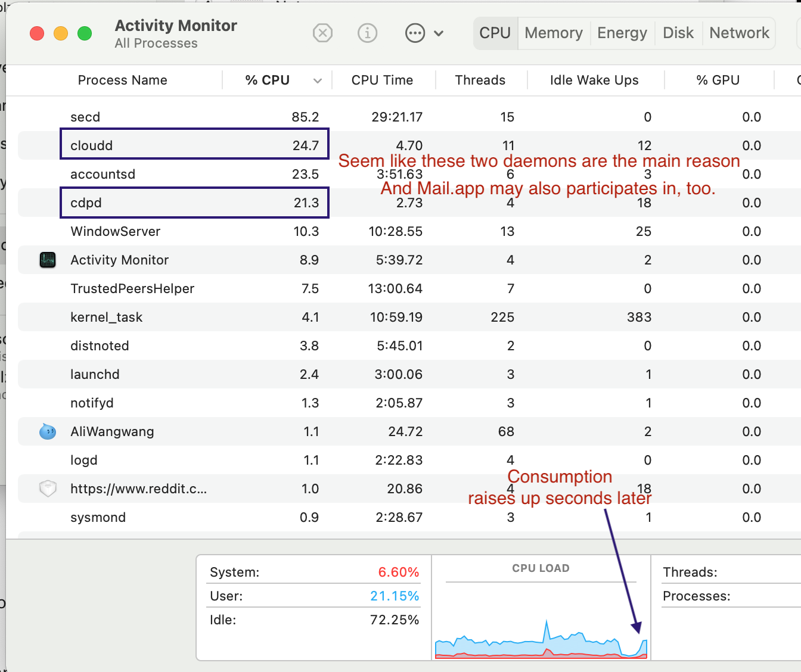Select the Activity Monitor process name
Screen dimensions: 801x672
pos(120,260)
